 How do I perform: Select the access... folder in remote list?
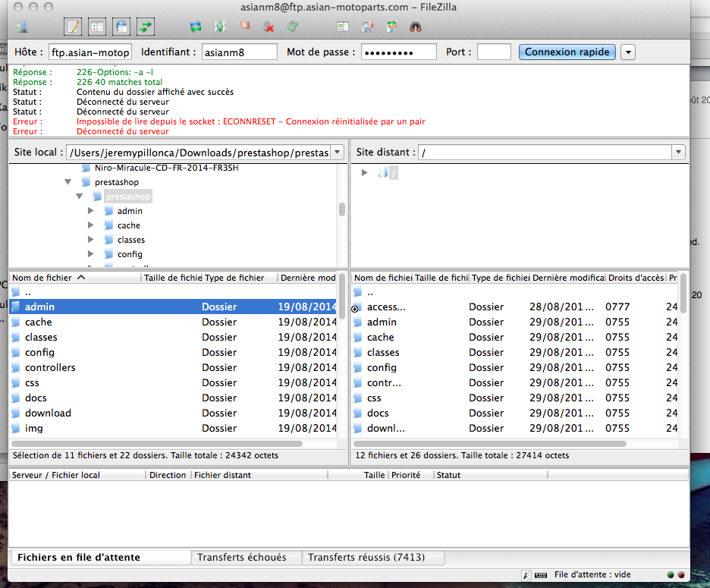click(x=515, y=307)
